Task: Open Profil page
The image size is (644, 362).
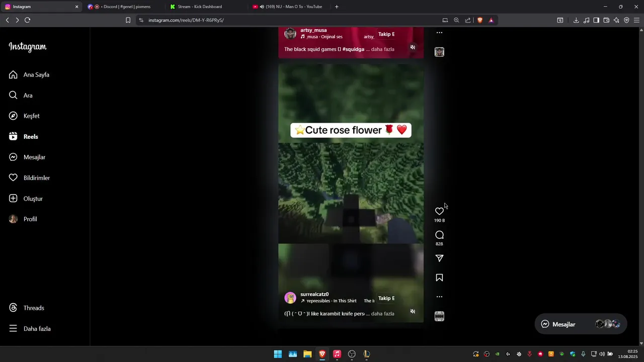Action: [x=23, y=219]
